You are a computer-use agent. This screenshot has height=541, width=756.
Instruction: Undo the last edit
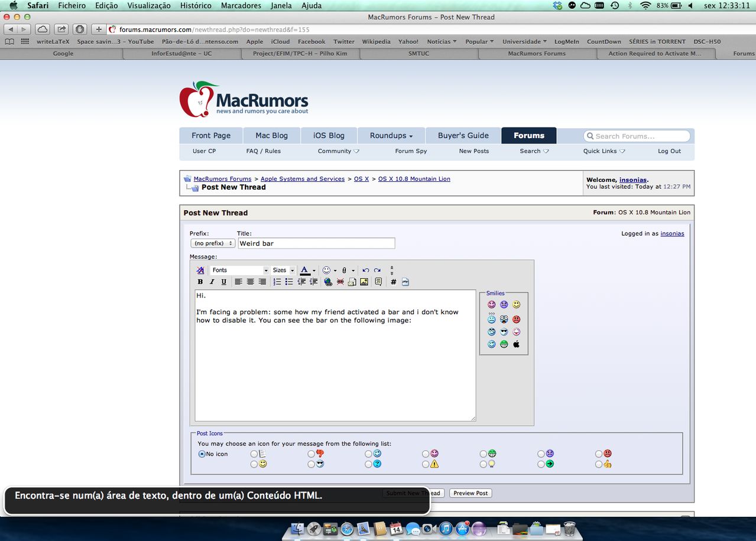click(x=366, y=270)
